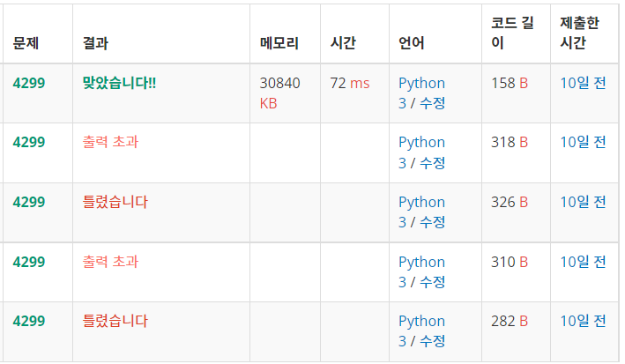Open Python 3 source link in the 310 B row
Image resolution: width=625 pixels, height=364 pixels.
(x=421, y=271)
